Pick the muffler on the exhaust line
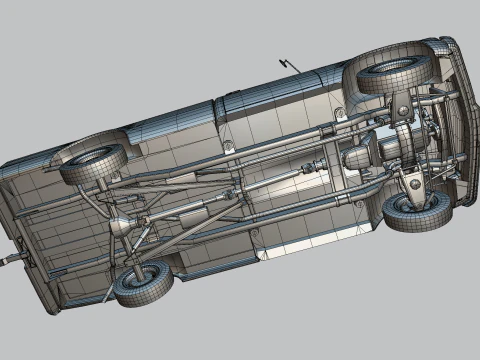 coord(193,219)
